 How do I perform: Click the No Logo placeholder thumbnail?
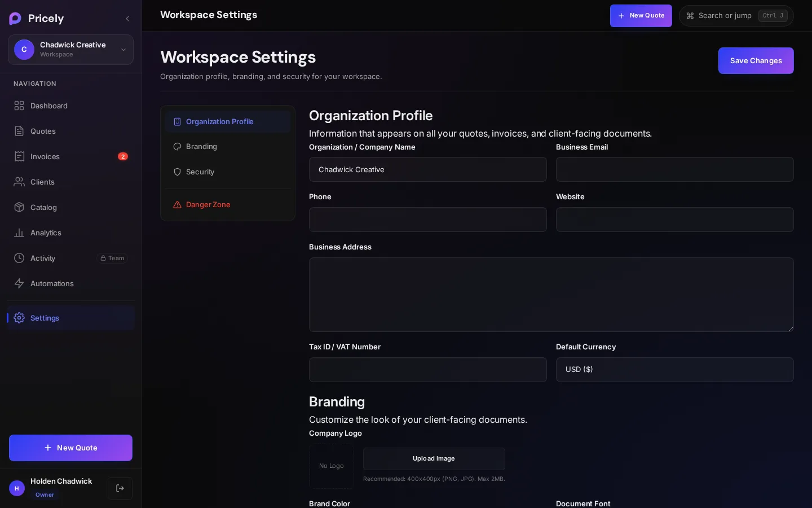pyautogui.click(x=332, y=466)
